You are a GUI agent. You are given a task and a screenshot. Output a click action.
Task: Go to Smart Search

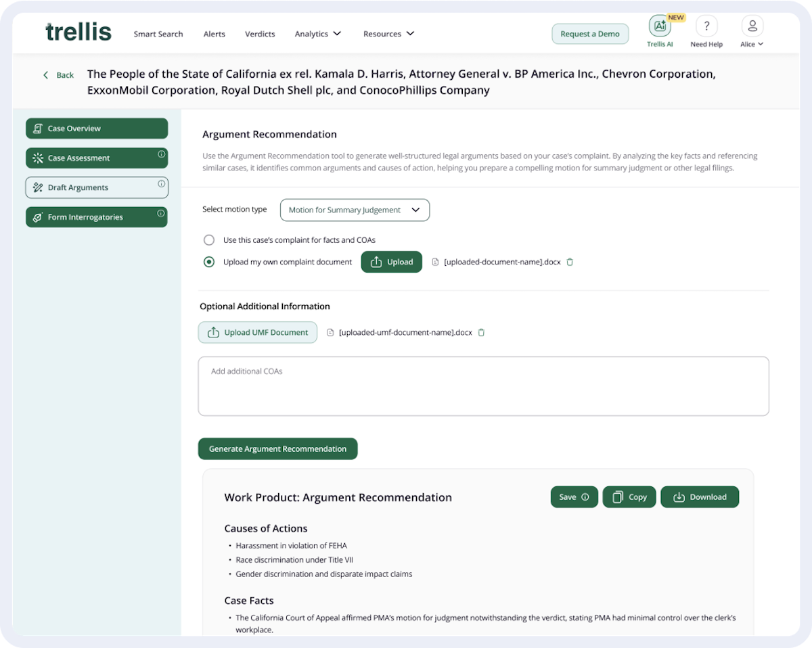[158, 34]
